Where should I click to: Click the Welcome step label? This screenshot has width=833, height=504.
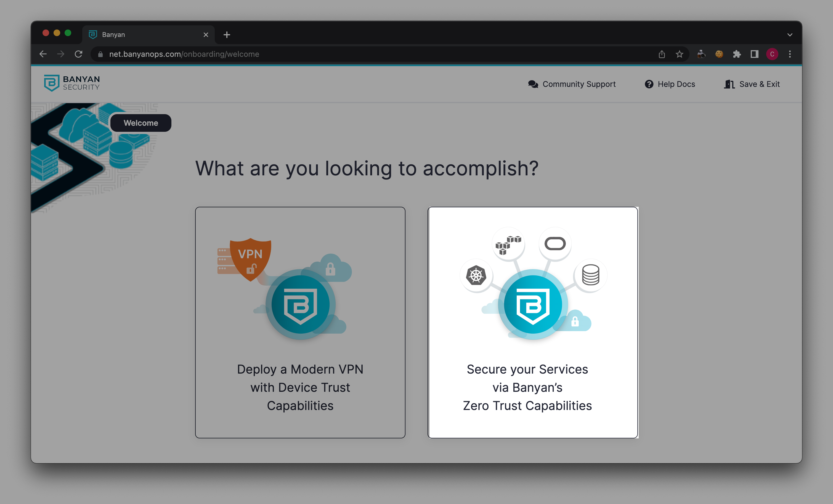(141, 123)
